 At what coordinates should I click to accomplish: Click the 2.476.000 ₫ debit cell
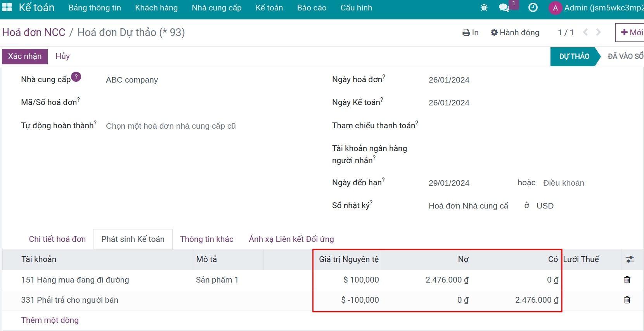coord(447,280)
